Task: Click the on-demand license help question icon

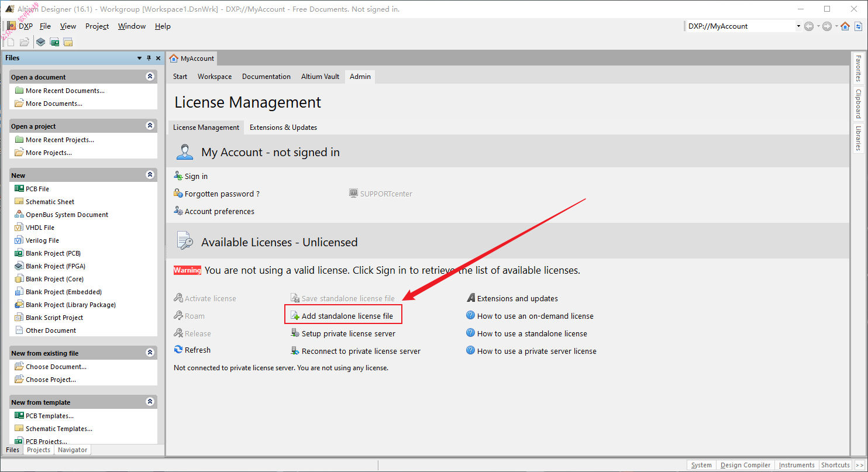Action: pyautogui.click(x=470, y=315)
